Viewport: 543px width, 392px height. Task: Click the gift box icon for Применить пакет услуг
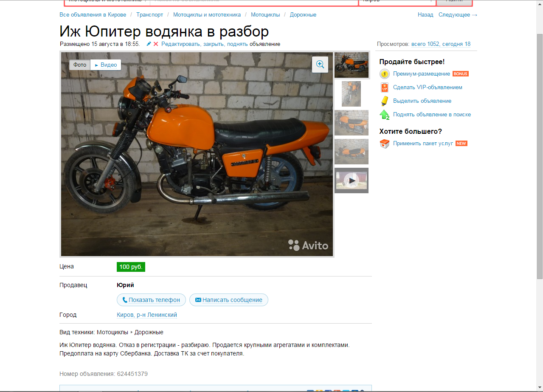384,144
